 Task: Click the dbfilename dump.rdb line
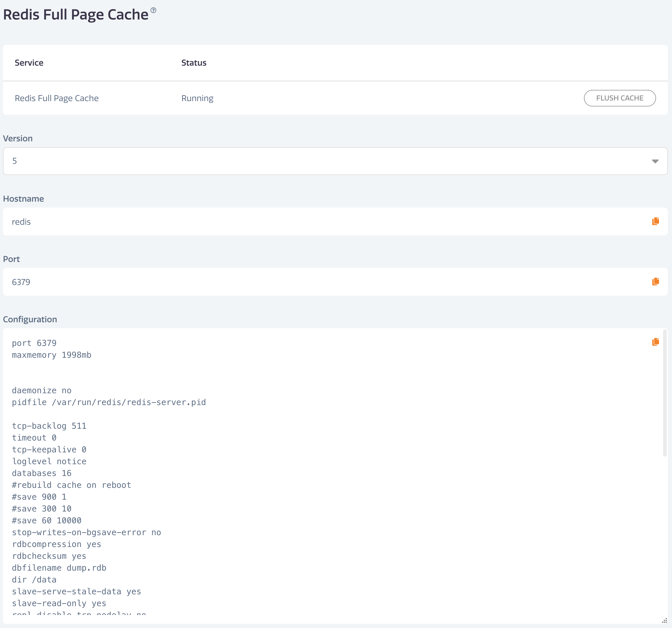(x=59, y=568)
